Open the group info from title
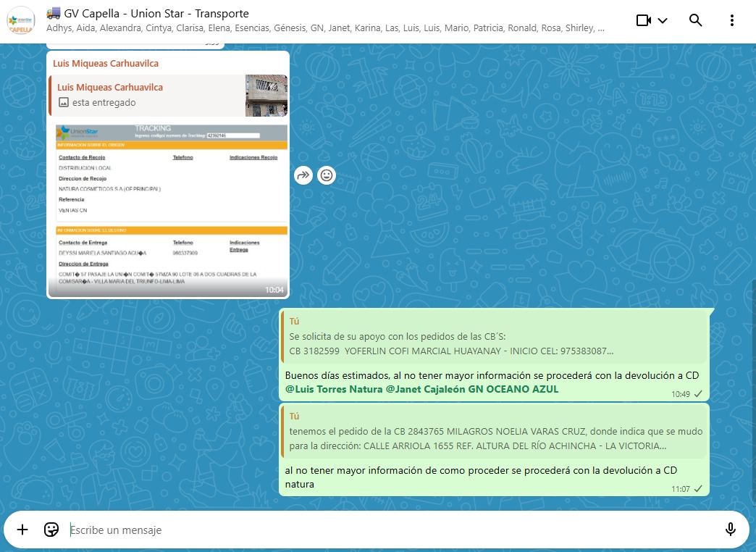Viewport: 756px width, 552px height. 156,14
